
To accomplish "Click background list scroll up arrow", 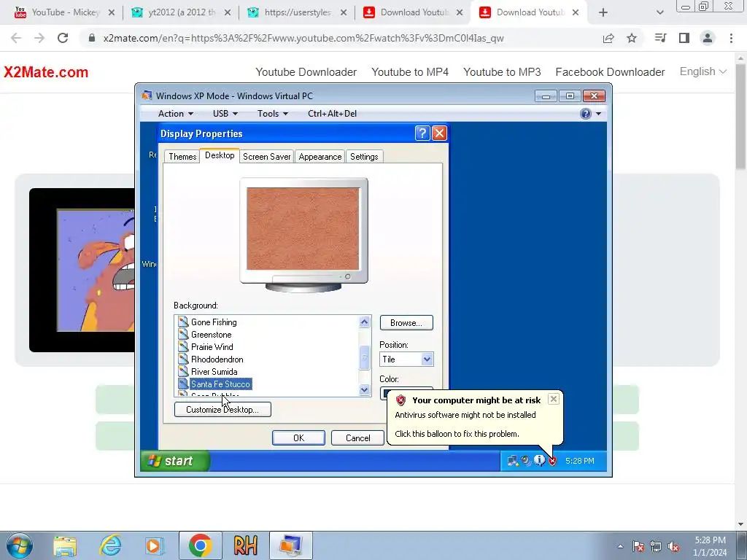I will click(365, 322).
